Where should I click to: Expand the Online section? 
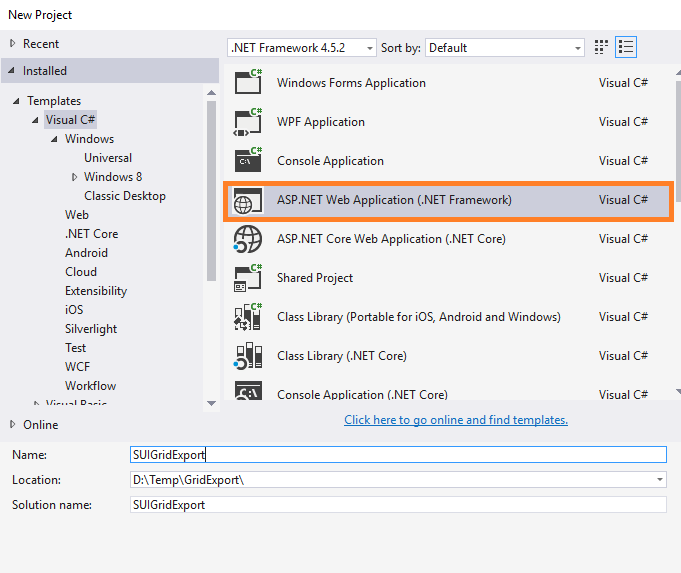coord(13,424)
